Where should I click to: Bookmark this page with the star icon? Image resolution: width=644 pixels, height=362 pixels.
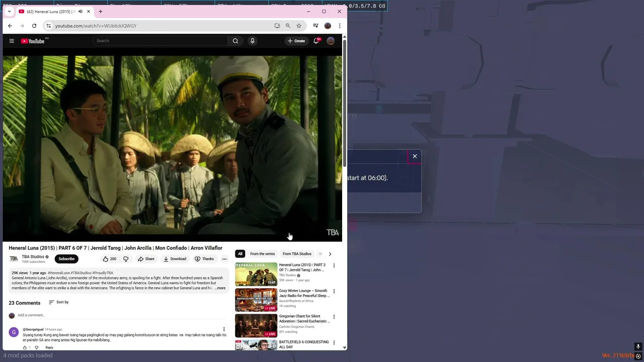(299, 26)
